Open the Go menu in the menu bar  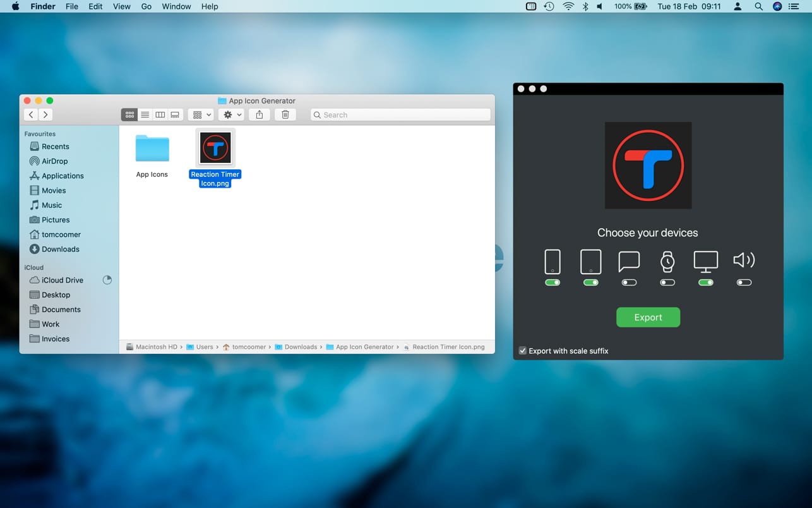[x=146, y=6]
